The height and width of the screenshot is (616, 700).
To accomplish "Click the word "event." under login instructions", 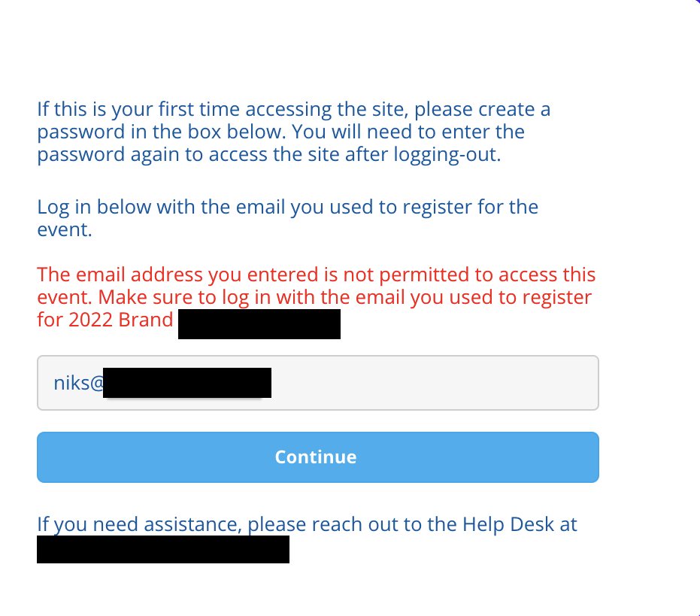I will point(65,229).
